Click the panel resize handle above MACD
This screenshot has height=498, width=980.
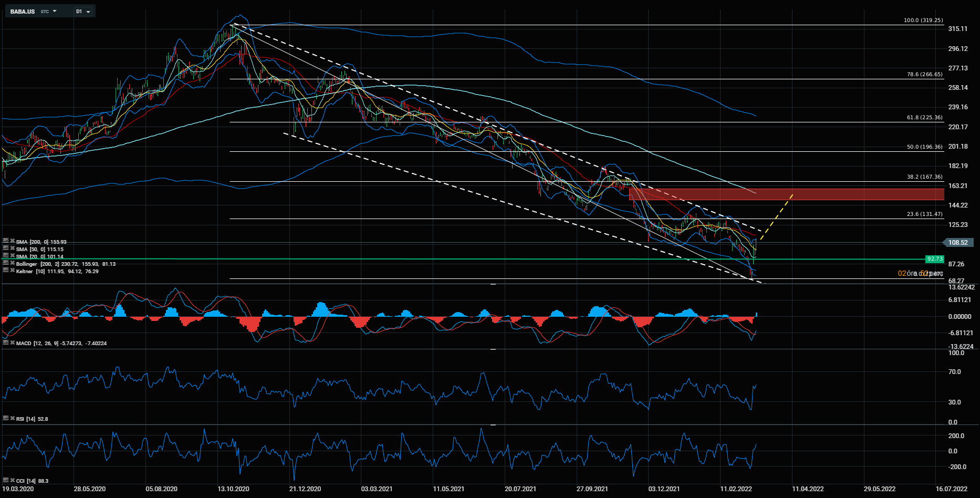click(493, 284)
